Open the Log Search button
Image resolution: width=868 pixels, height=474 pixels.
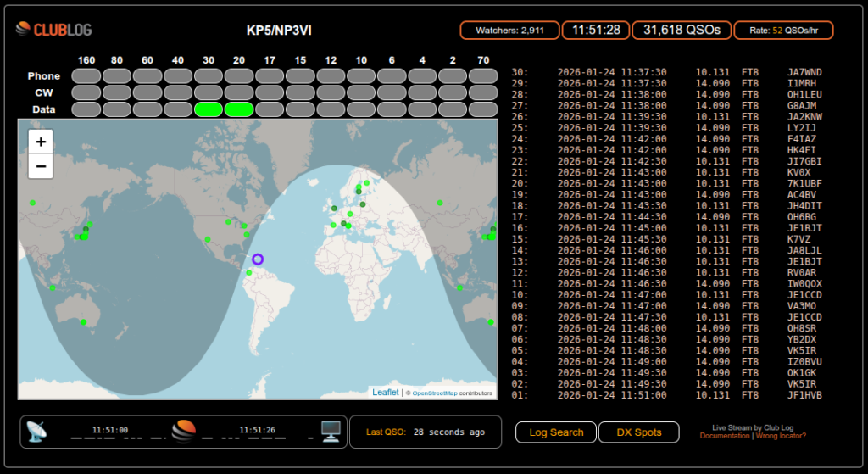coord(556,432)
